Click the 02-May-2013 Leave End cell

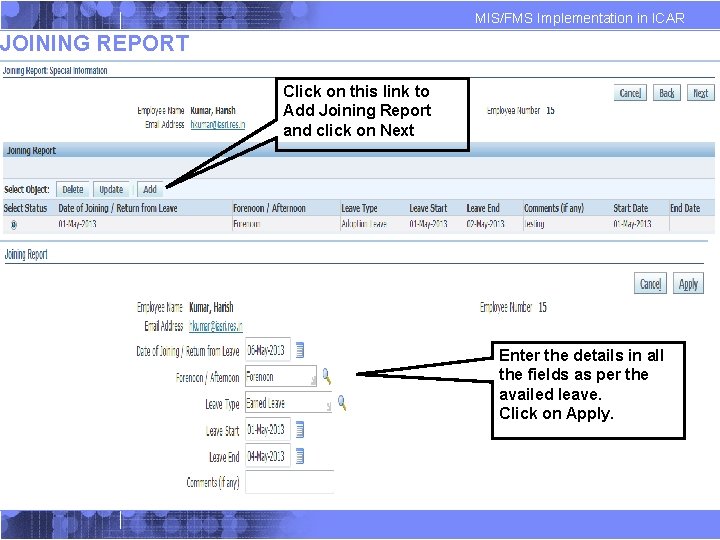tap(485, 224)
